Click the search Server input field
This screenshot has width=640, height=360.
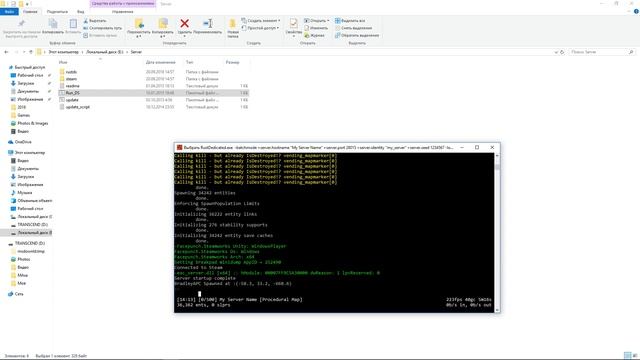click(x=598, y=52)
